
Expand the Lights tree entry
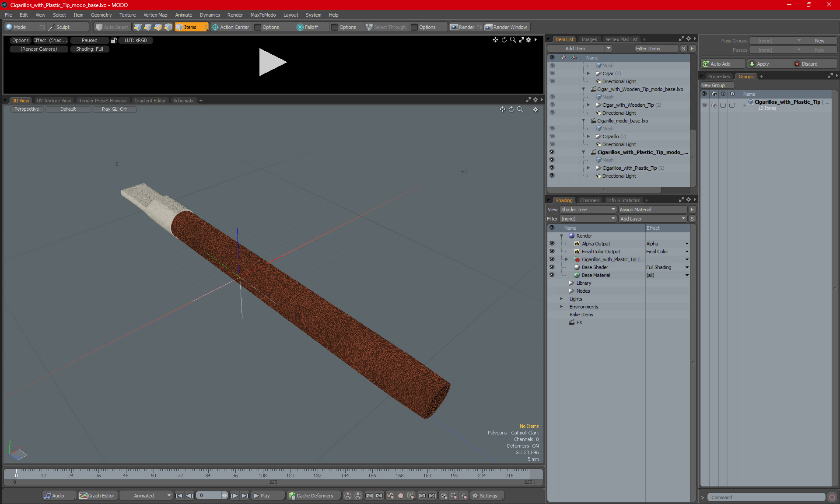point(562,299)
